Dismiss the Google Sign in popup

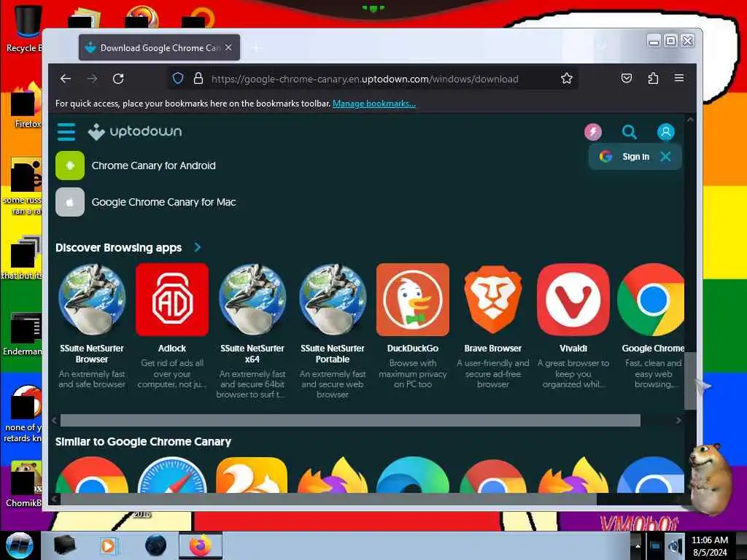point(665,157)
